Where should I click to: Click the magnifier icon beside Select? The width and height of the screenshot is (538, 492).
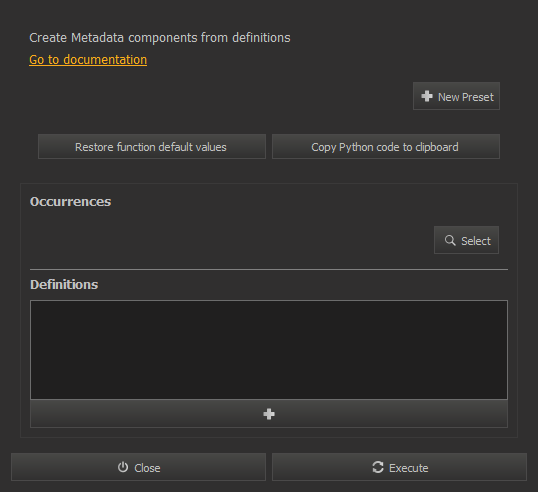pyautogui.click(x=450, y=240)
